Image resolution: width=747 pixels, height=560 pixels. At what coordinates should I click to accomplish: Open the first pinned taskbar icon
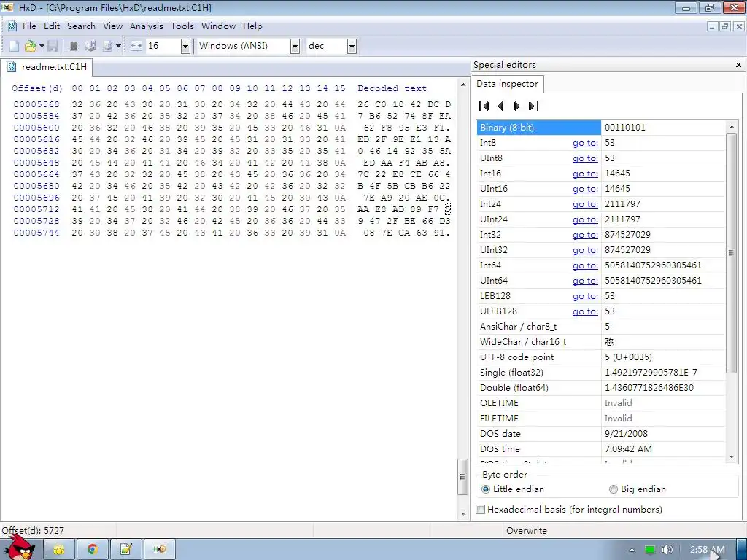(59, 550)
